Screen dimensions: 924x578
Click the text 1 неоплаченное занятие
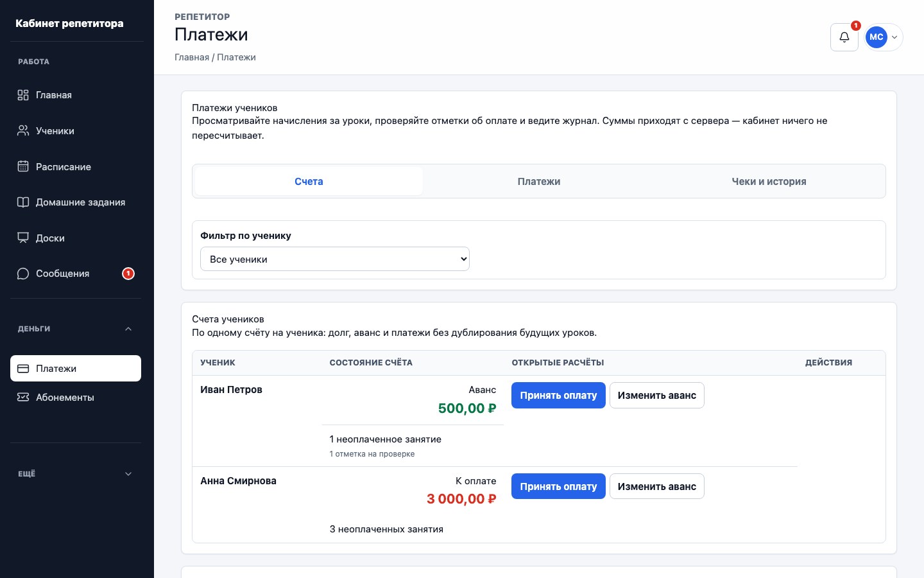[x=386, y=439]
